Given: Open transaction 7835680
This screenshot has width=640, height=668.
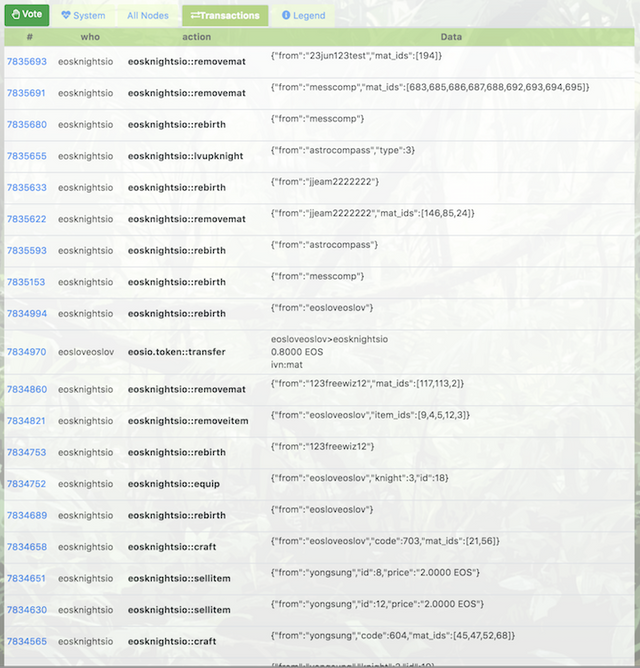Looking at the screenshot, I should pyautogui.click(x=26, y=124).
